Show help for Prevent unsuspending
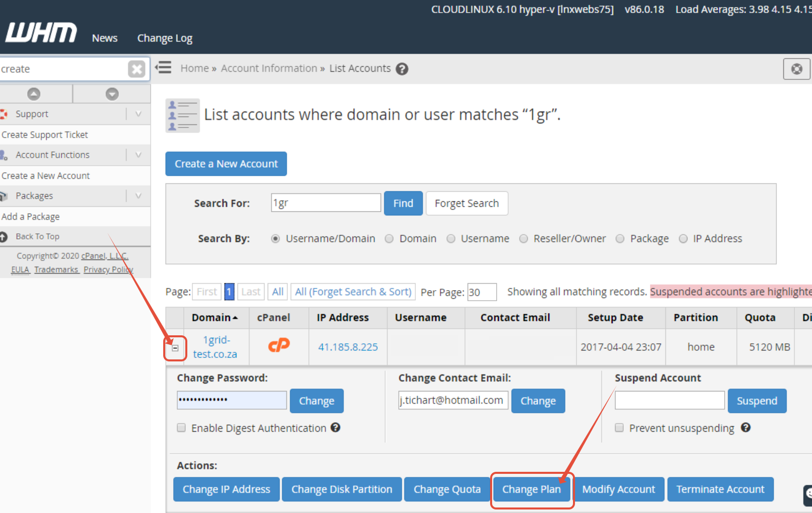812x513 pixels. 746,427
